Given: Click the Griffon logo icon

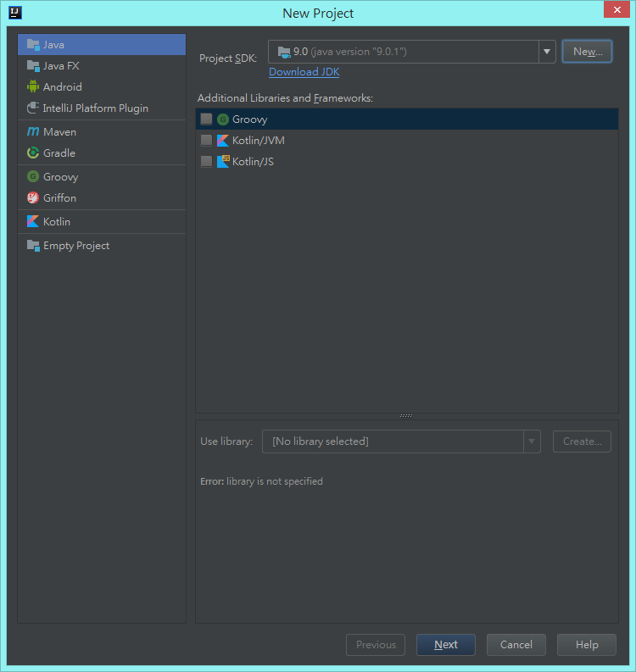Looking at the screenshot, I should pos(33,197).
